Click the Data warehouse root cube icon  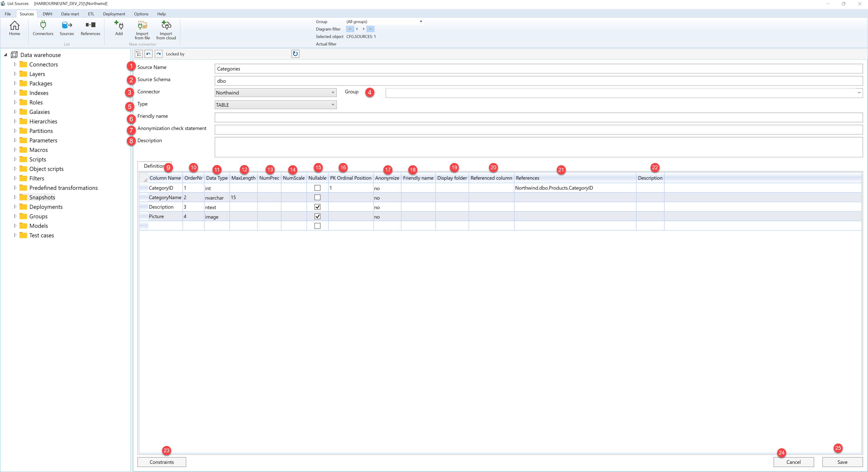pyautogui.click(x=14, y=55)
